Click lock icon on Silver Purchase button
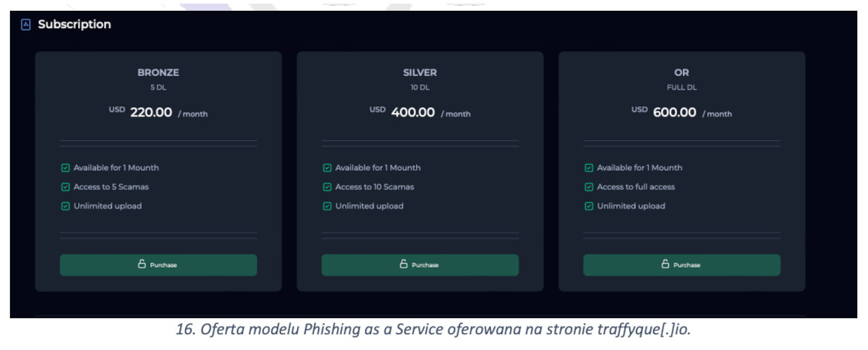 click(404, 264)
